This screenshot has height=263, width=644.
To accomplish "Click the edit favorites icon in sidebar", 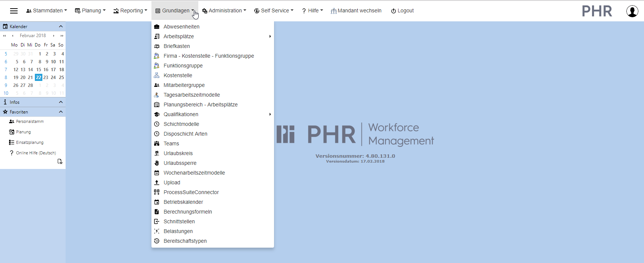I will click(x=60, y=161).
